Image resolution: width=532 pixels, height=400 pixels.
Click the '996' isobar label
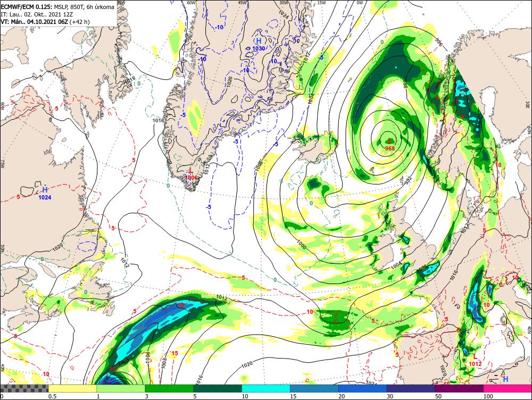point(439,42)
